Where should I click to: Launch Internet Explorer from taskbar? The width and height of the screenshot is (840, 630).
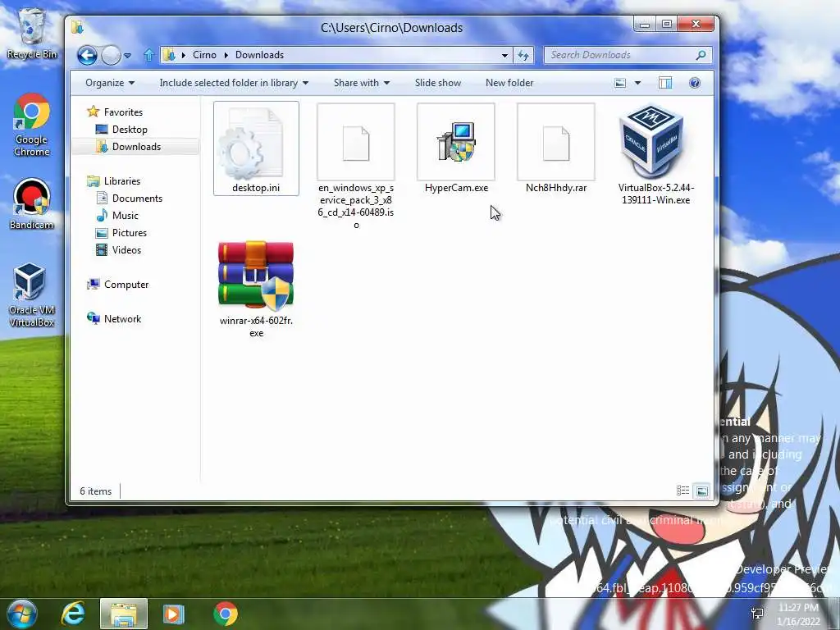(x=73, y=614)
